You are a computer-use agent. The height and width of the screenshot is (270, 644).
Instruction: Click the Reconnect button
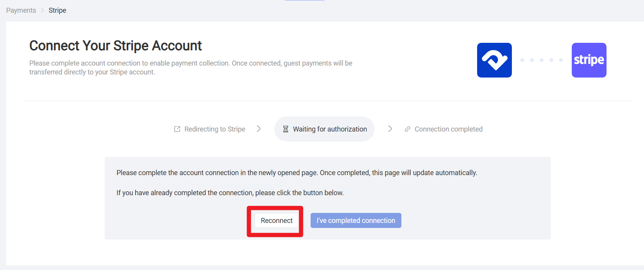pos(277,221)
